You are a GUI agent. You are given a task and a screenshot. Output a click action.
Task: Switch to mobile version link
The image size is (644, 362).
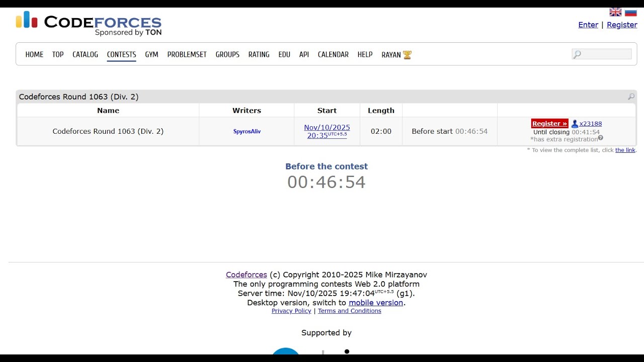[x=376, y=303]
